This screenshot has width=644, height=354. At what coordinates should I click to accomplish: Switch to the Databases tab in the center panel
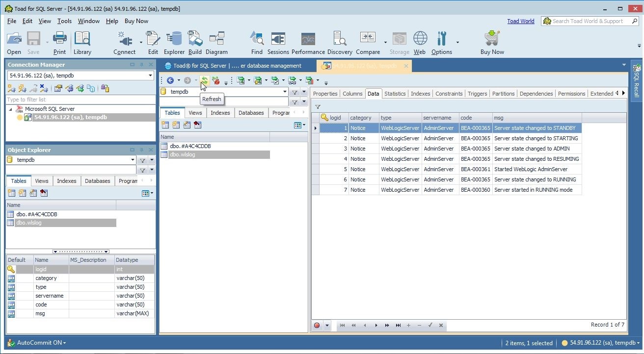[251, 113]
